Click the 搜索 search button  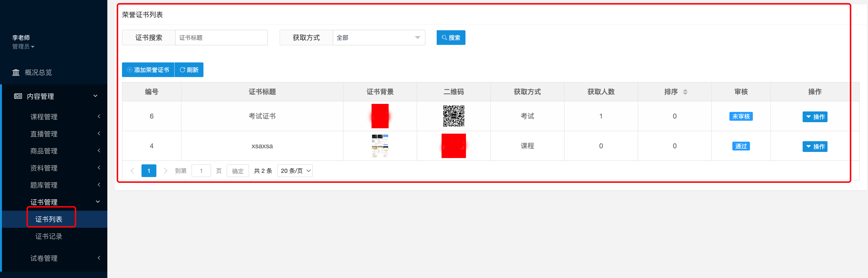click(451, 37)
